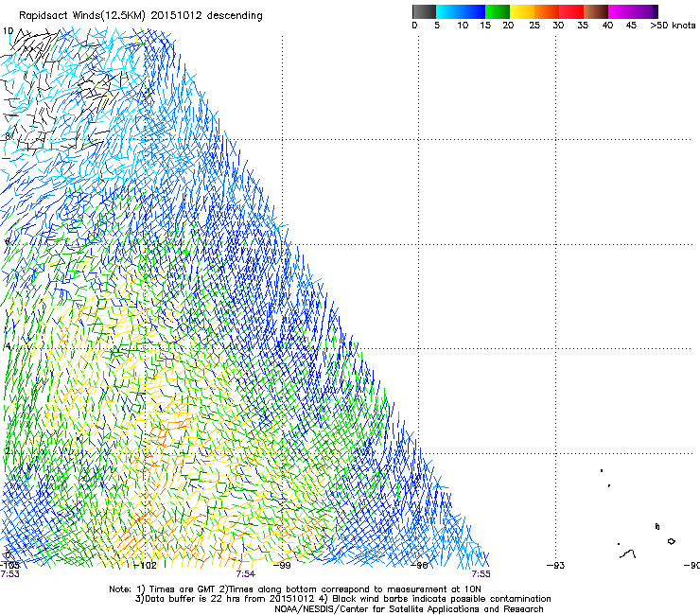Click the '15' legend scale label
The width and height of the screenshot is (700, 615).
(x=485, y=26)
